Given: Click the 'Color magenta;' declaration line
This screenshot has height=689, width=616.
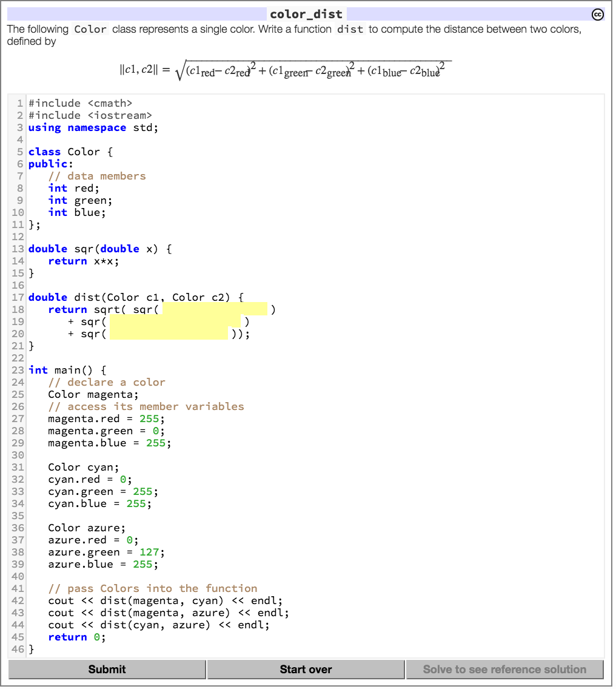Looking at the screenshot, I should 93,394.
